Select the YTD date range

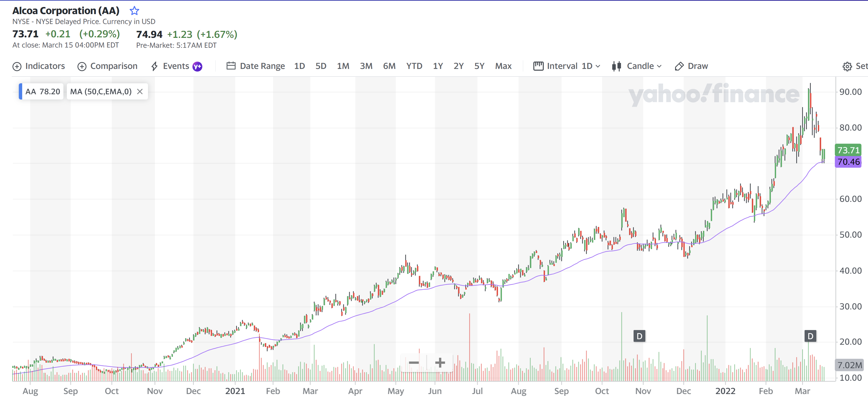click(x=414, y=66)
